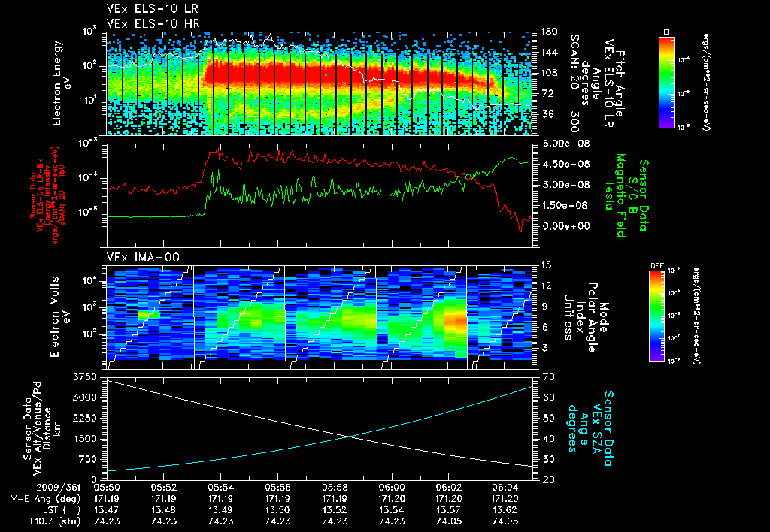Click the 'El' label above the color bar
The width and height of the screenshot is (770, 532).
pyautogui.click(x=666, y=32)
